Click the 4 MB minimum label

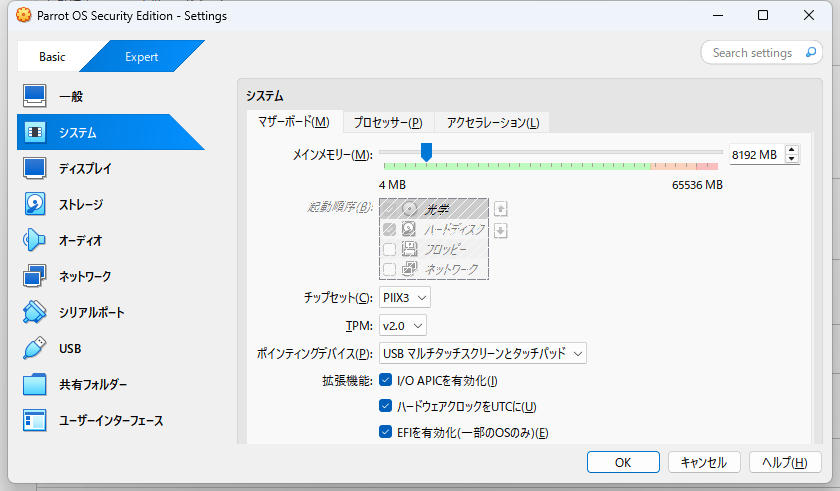point(392,185)
